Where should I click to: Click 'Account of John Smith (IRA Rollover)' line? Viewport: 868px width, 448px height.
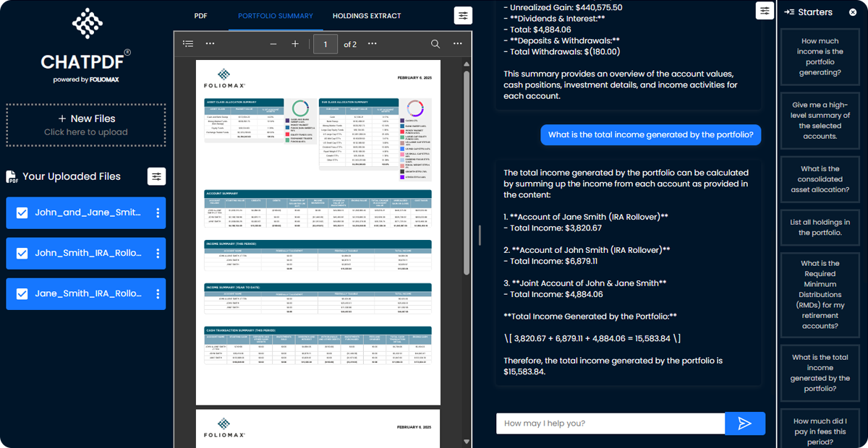[x=587, y=250]
